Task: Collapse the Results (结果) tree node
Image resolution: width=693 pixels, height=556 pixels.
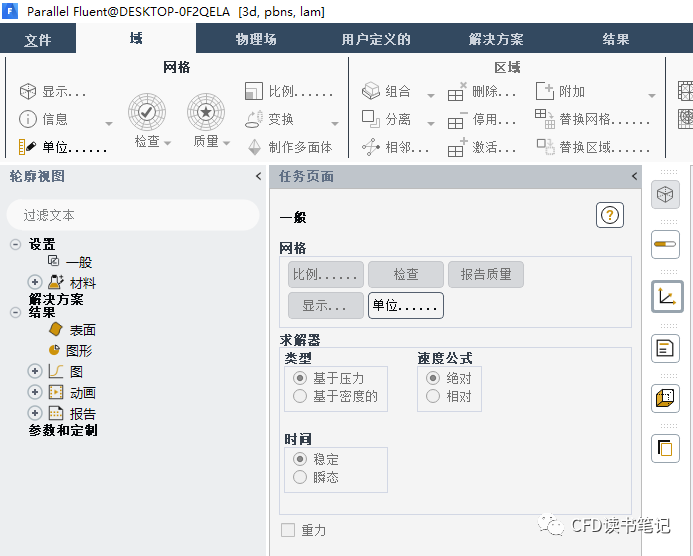Action: (x=15, y=312)
